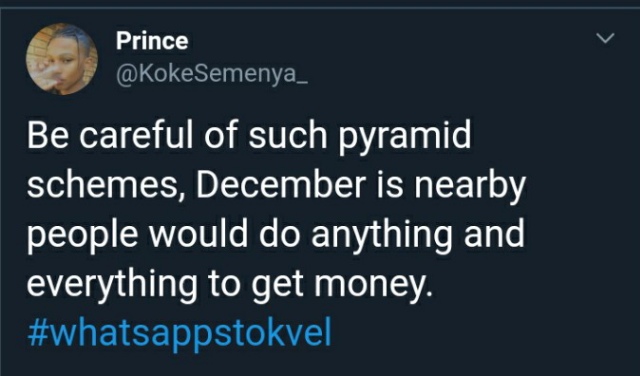Click the word "is" after December
This screenshot has width=640, height=376.
[389, 185]
